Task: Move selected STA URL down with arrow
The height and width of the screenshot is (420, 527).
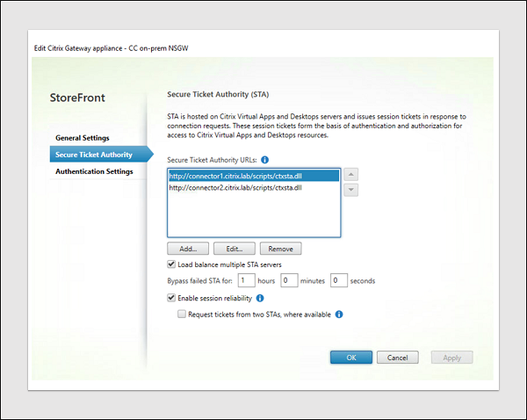Action: [x=350, y=190]
